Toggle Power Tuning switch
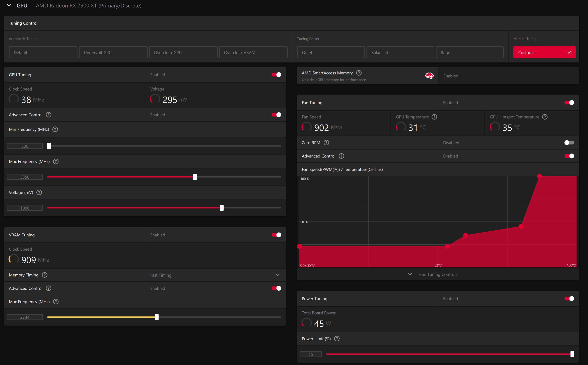 click(x=569, y=299)
